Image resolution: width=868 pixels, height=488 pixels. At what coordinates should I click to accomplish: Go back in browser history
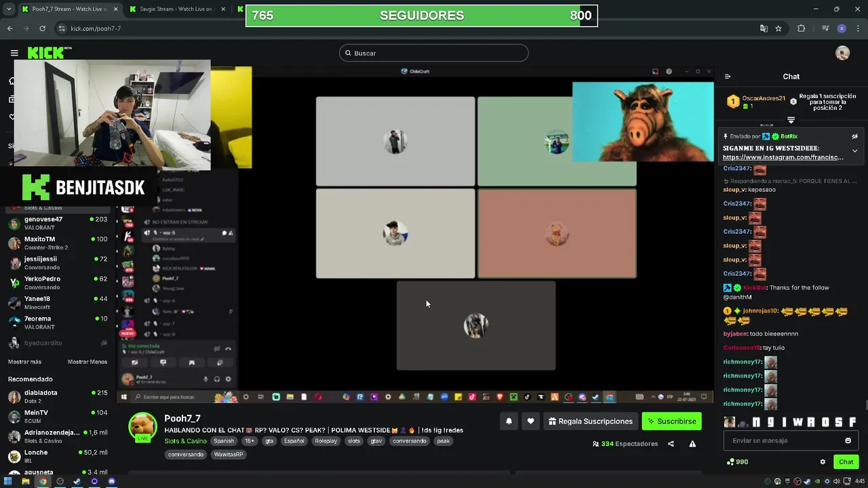[9, 28]
